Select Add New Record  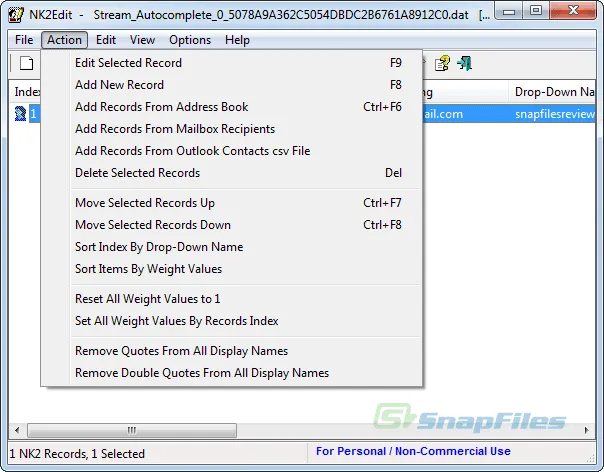[x=119, y=85]
